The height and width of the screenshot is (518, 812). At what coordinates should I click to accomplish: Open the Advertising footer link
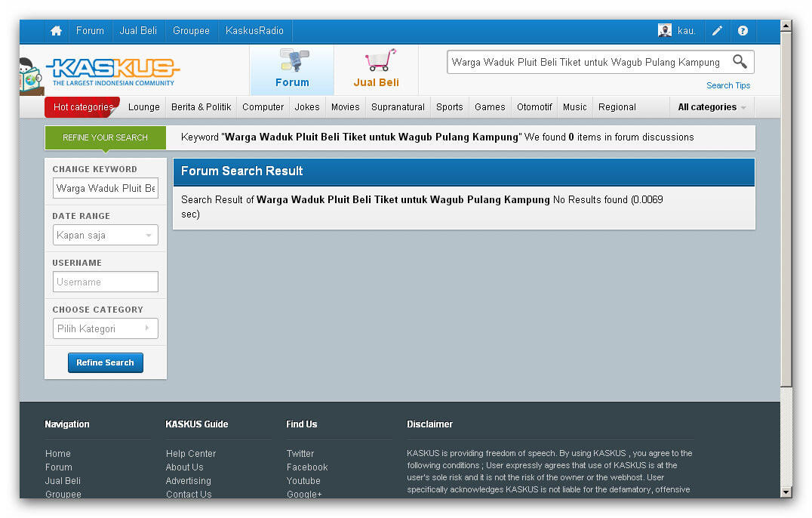tap(189, 481)
